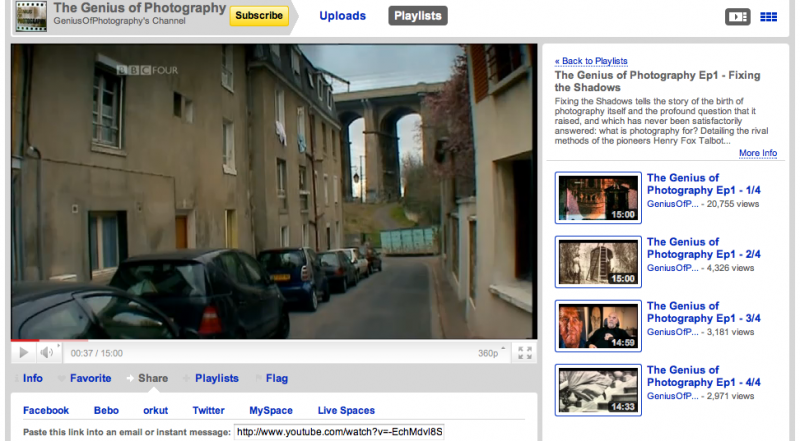Open the Ep1 - 2/4 video thumbnail

(x=598, y=262)
